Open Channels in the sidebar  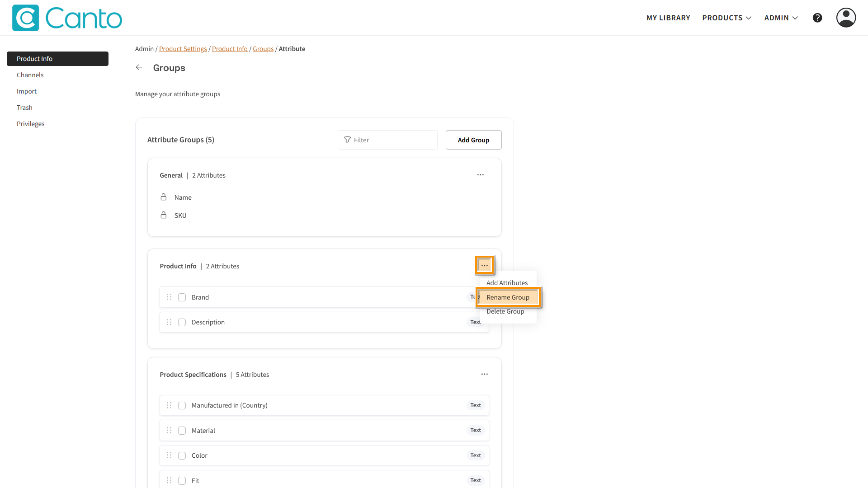(30, 75)
